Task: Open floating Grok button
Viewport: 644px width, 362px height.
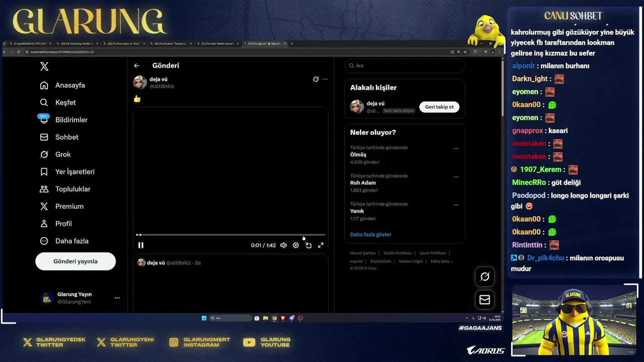Action: [485, 277]
